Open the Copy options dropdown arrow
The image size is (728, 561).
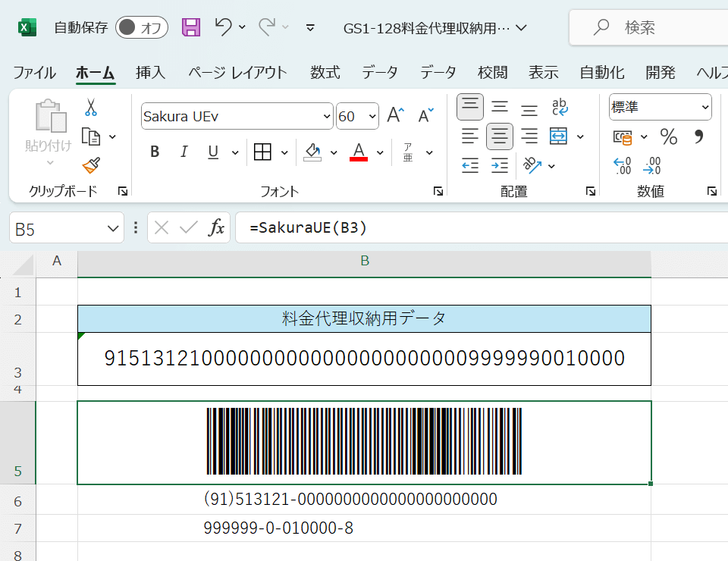pos(112,137)
